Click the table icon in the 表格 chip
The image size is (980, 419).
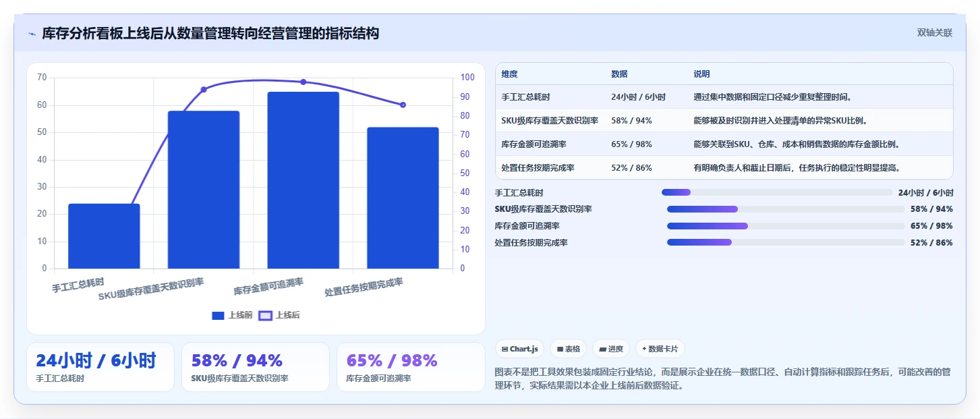pos(560,349)
